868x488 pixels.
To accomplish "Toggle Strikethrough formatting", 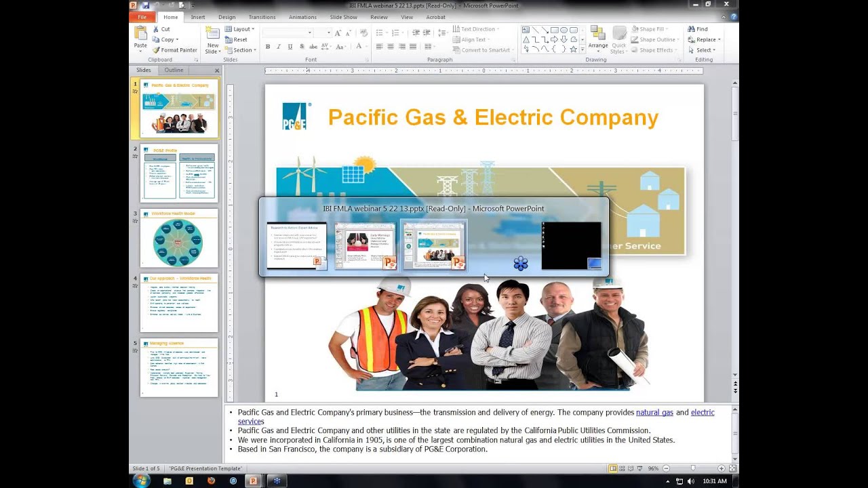I will coord(313,47).
